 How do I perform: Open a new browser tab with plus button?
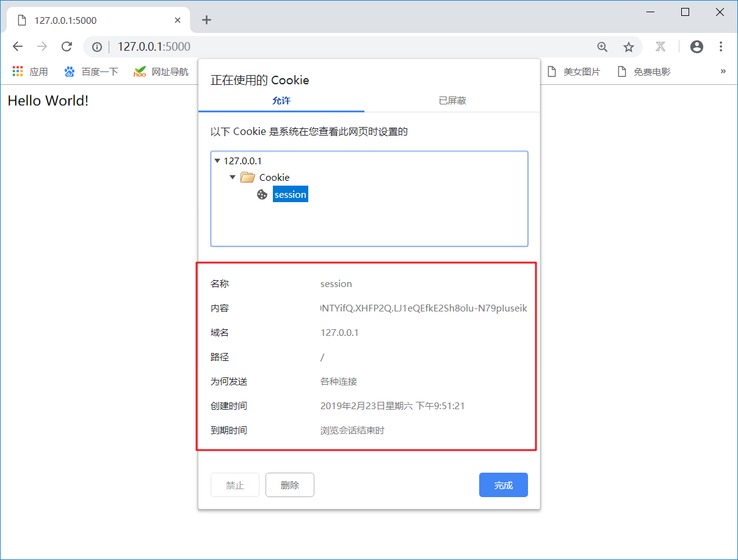206,20
